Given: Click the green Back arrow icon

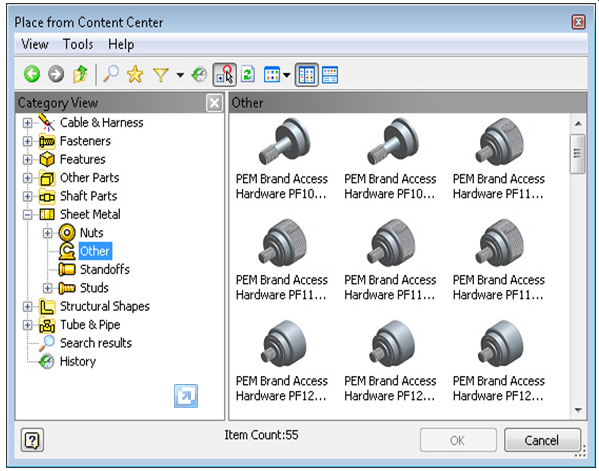Looking at the screenshot, I should pos(32,74).
